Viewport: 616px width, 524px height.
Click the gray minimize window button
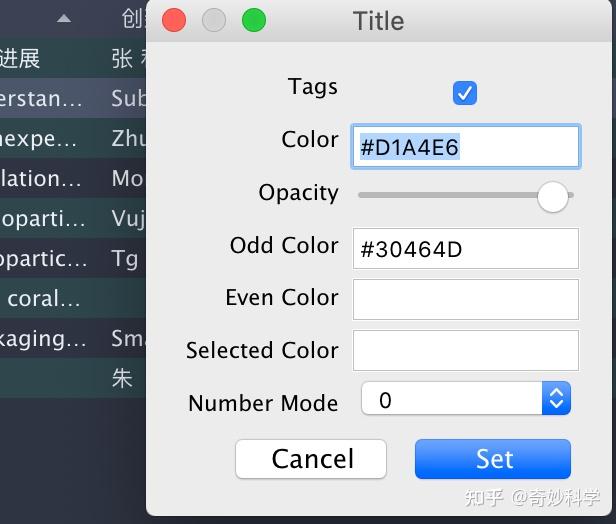[x=214, y=20]
